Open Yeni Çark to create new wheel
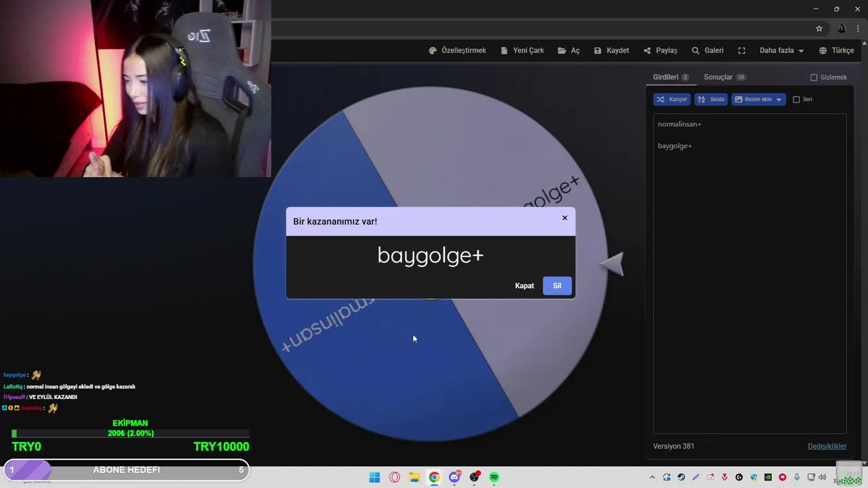This screenshot has width=868, height=488. tap(522, 51)
